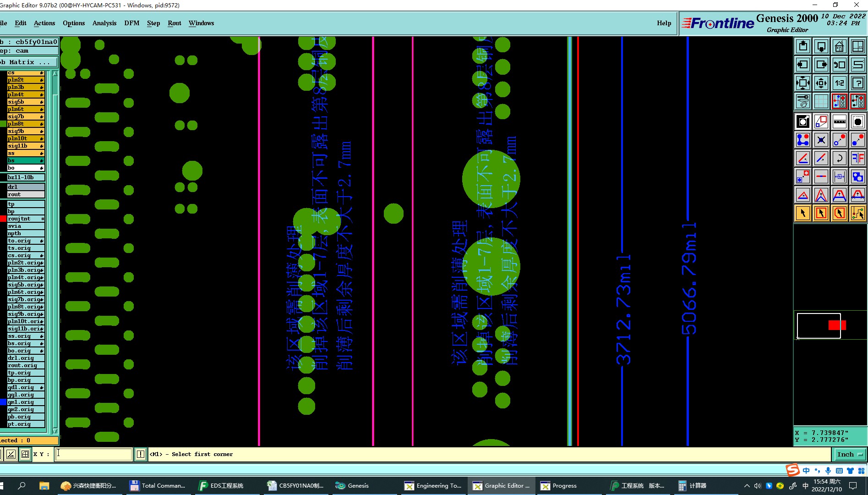Click the feature highlight tool icon
This screenshot has width=868, height=495.
858,121
